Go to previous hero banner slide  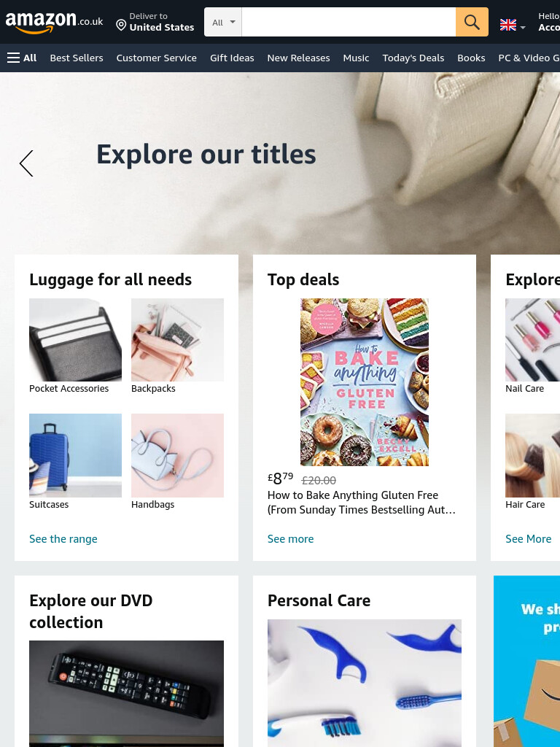26,163
